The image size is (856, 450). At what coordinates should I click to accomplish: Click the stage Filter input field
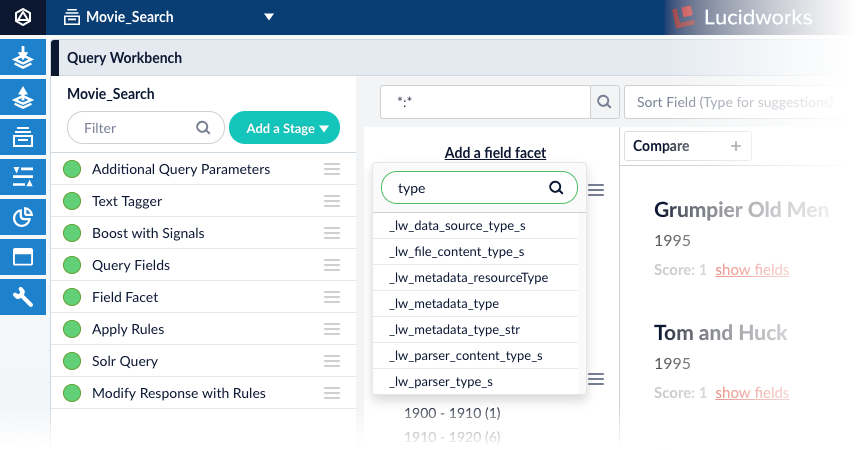point(133,128)
